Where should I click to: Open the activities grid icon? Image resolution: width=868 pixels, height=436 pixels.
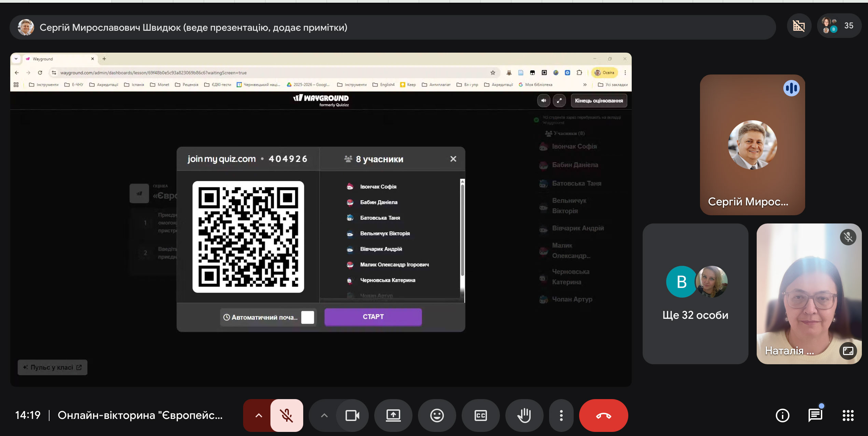pos(848,415)
